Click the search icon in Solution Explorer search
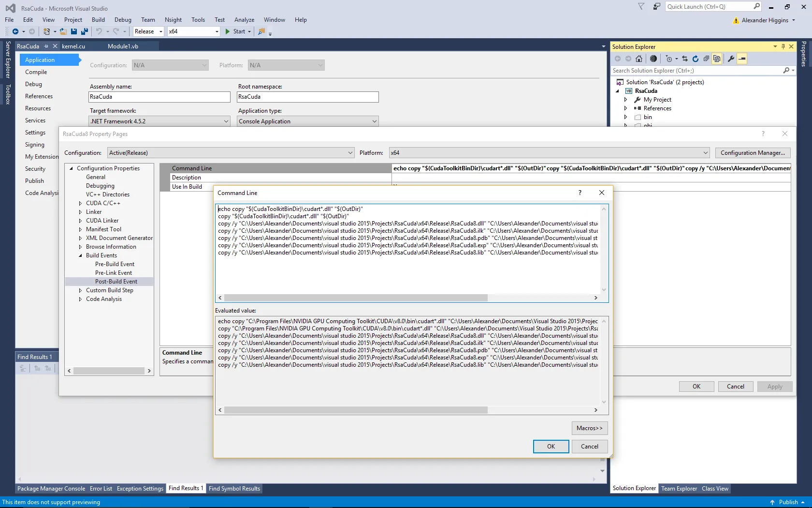Viewport: 812px width, 508px height. click(786, 71)
